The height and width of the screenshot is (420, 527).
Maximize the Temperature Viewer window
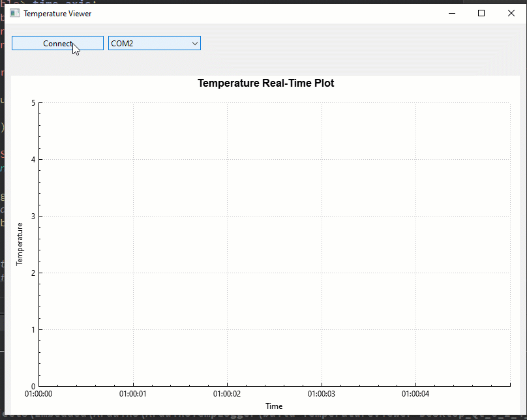coord(481,13)
